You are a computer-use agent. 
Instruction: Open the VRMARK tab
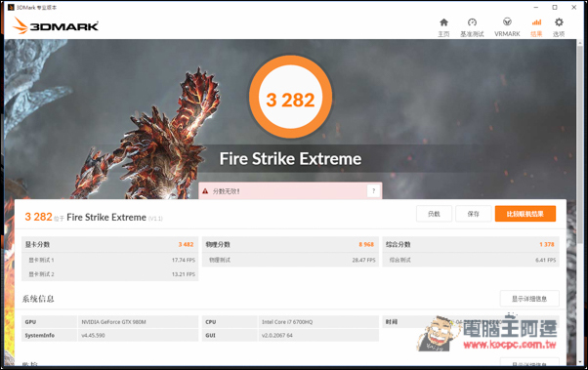pos(507,27)
